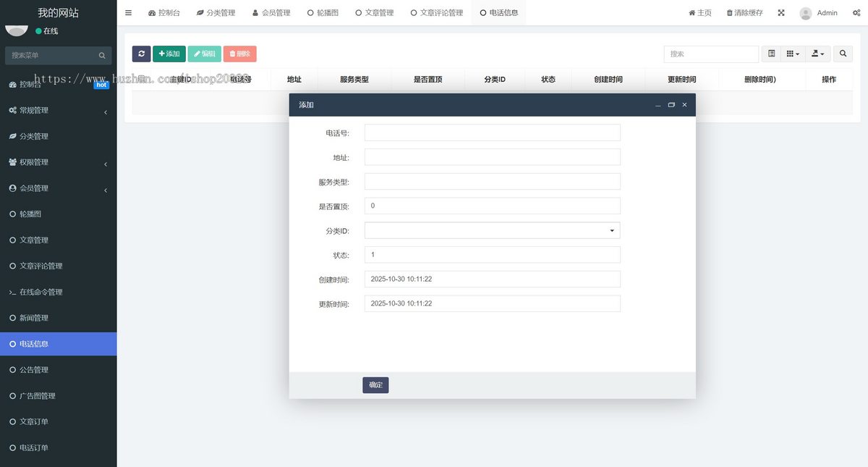Open the 分类ID select dropdown
Image resolution: width=868 pixels, height=467 pixels.
point(493,230)
